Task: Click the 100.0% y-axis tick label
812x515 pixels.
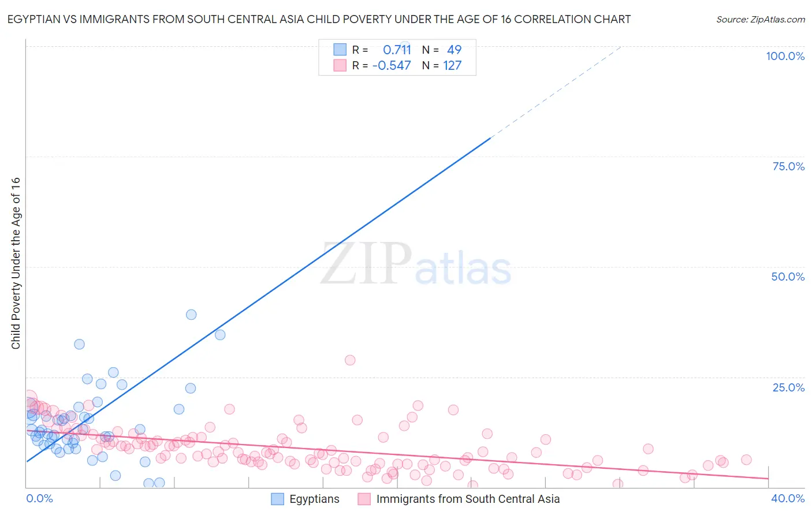Action: tap(785, 56)
